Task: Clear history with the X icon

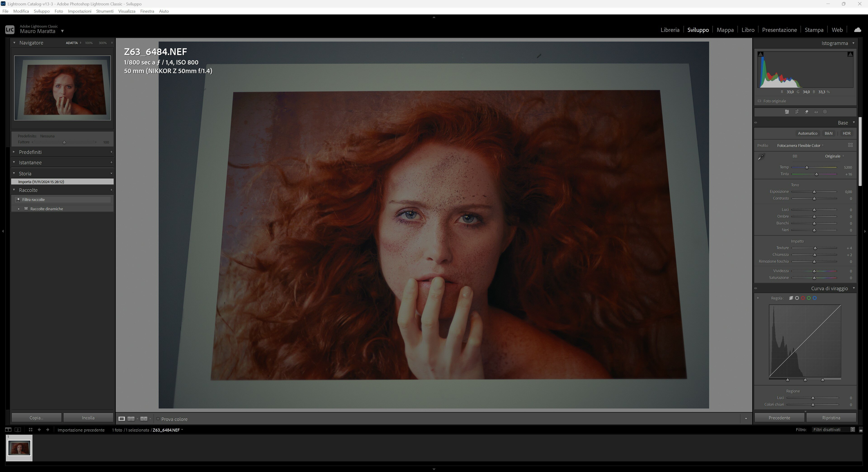Action: click(x=111, y=174)
